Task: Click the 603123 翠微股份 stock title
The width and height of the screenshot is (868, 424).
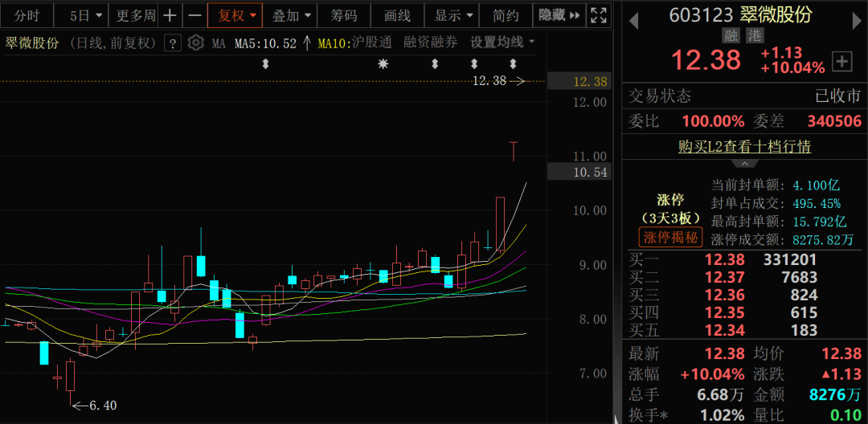Action: coord(741,15)
